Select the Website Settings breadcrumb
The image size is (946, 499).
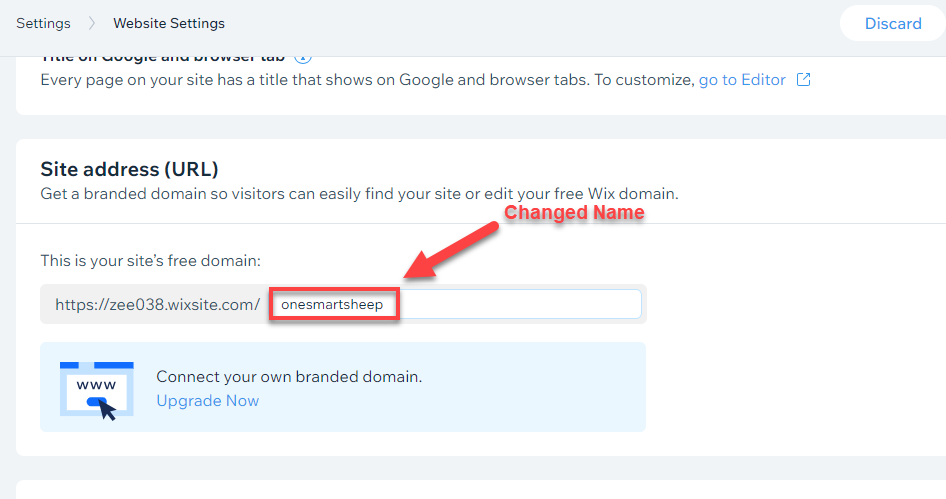tap(169, 24)
